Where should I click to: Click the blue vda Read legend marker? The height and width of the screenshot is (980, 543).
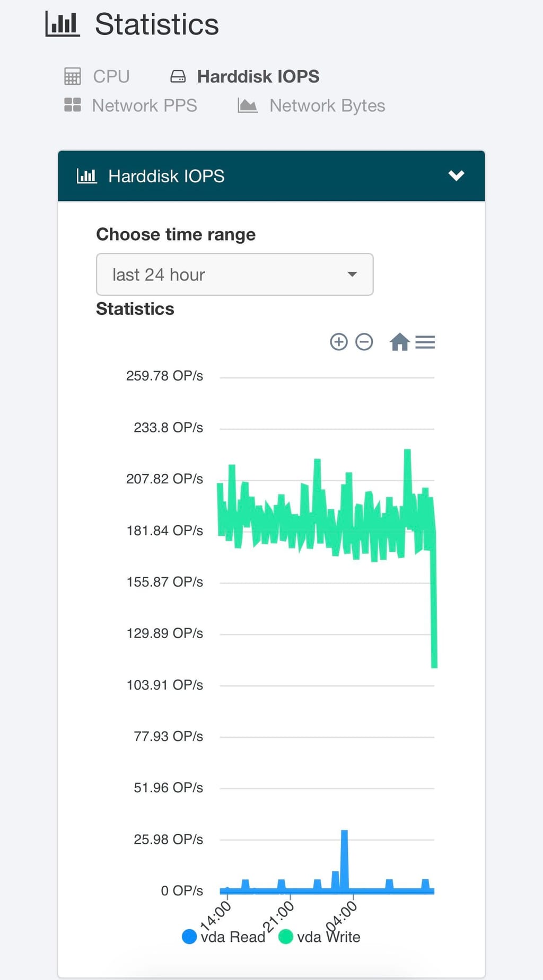point(189,937)
